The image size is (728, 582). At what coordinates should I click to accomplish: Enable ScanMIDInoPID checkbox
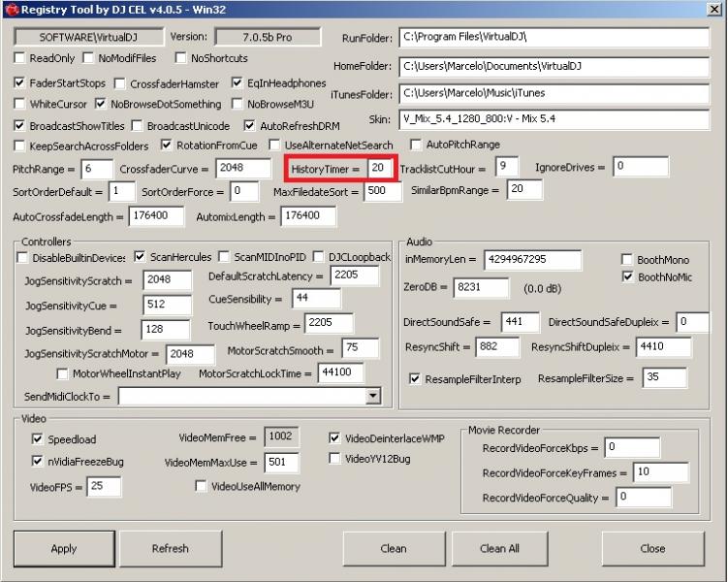pyautogui.click(x=224, y=256)
